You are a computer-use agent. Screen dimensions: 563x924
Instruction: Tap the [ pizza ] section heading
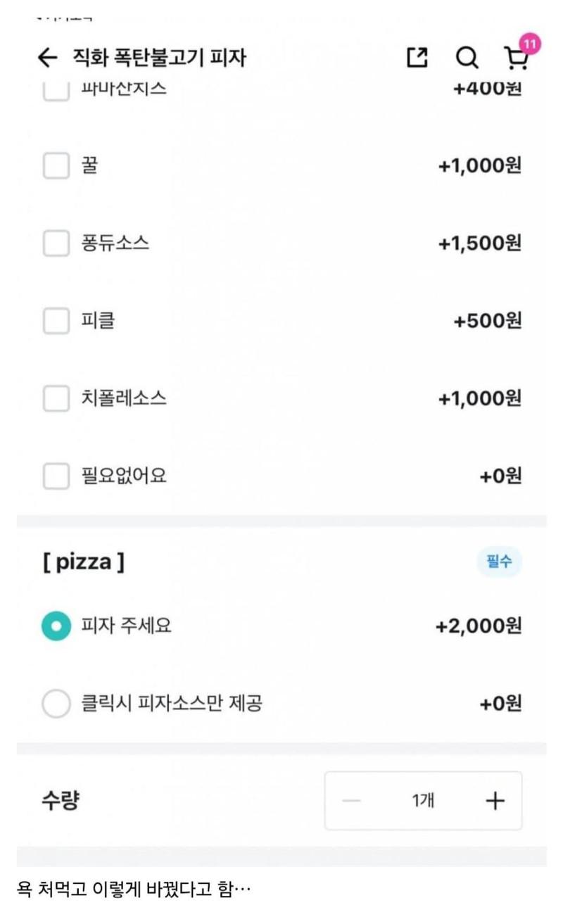pyautogui.click(x=83, y=562)
